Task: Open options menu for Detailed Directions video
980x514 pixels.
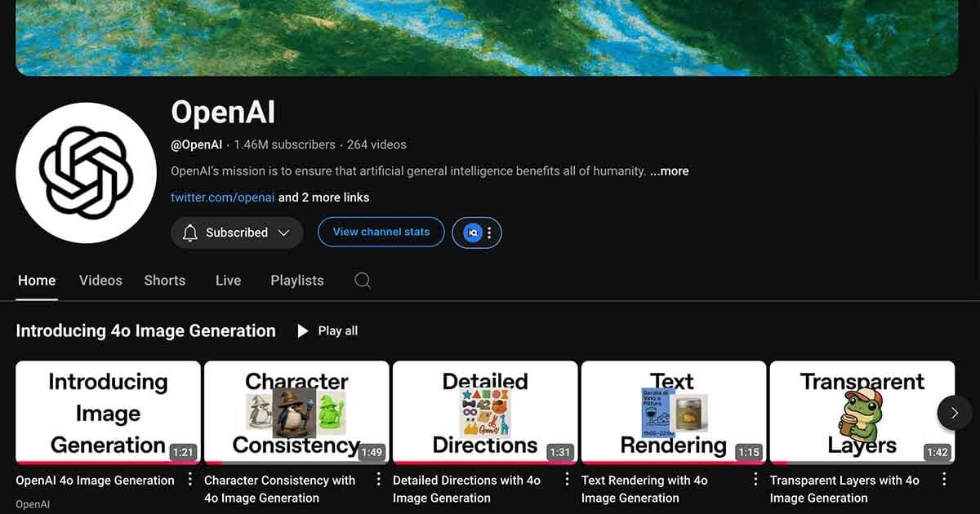Action: [567, 479]
